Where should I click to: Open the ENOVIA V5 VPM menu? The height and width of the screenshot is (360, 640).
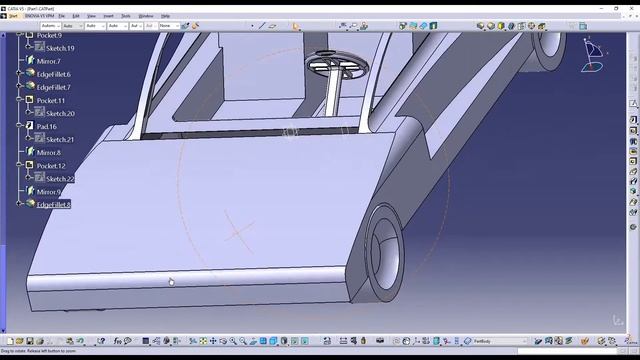pyautogui.click(x=39, y=16)
